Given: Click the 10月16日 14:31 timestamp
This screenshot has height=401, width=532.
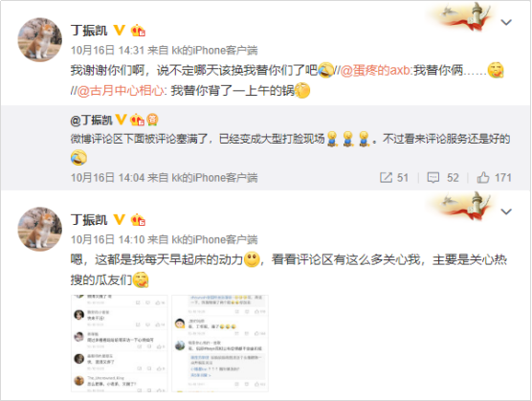Looking at the screenshot, I should (107, 50).
